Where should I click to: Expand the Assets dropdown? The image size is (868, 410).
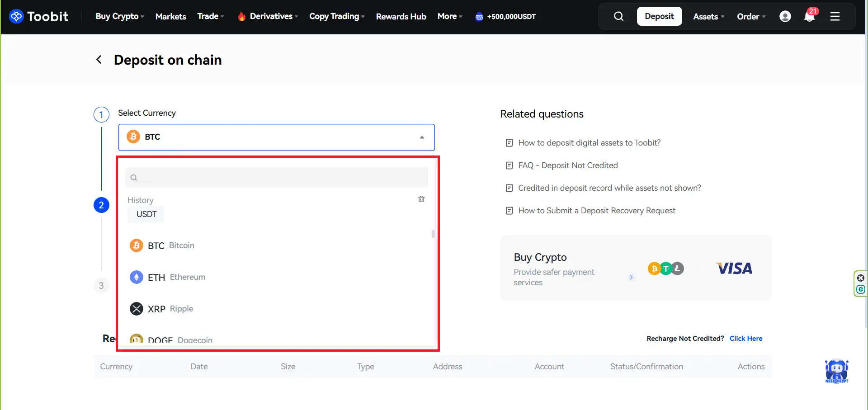click(x=708, y=17)
